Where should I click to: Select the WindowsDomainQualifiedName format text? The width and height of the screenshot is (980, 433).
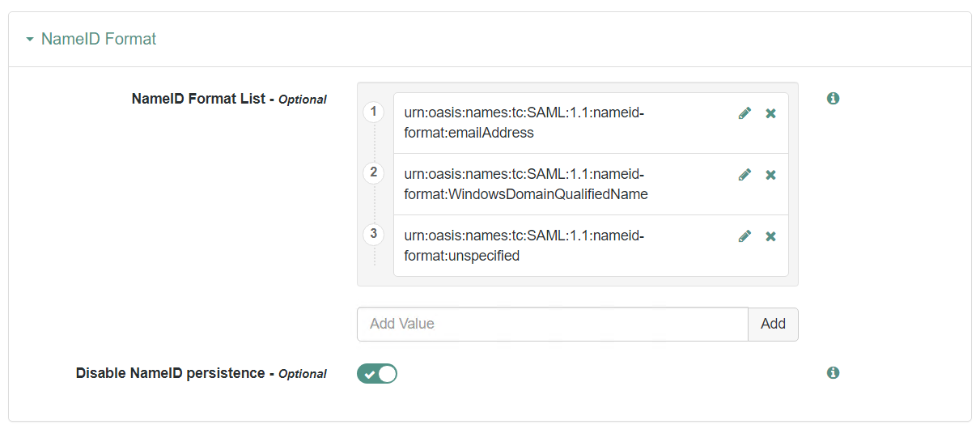click(x=526, y=185)
